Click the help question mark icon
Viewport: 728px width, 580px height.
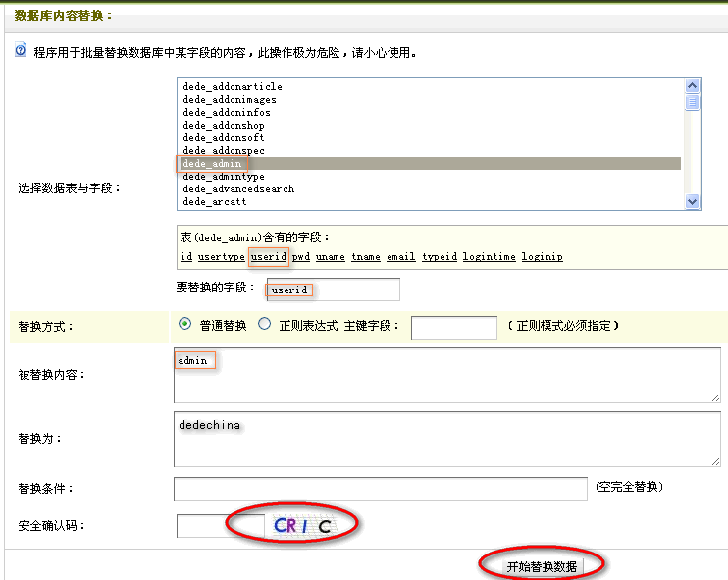21,51
